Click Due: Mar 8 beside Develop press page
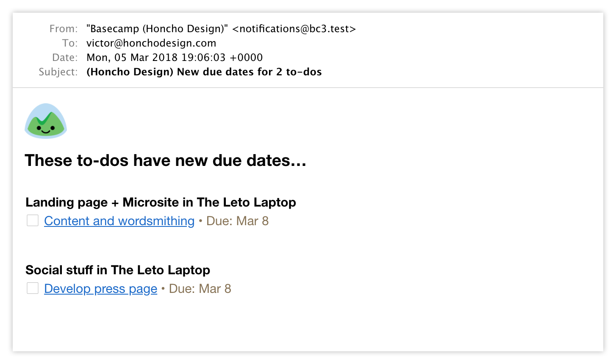616x364 pixels. pos(200,289)
